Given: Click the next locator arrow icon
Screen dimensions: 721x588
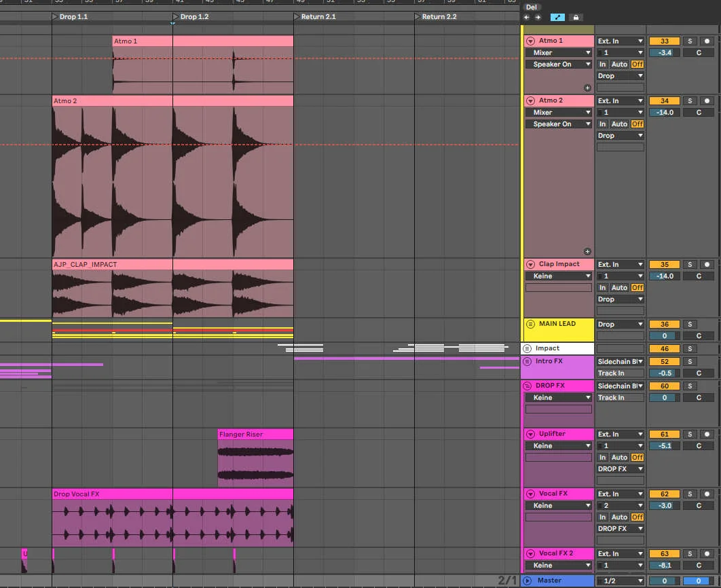Looking at the screenshot, I should point(538,18).
